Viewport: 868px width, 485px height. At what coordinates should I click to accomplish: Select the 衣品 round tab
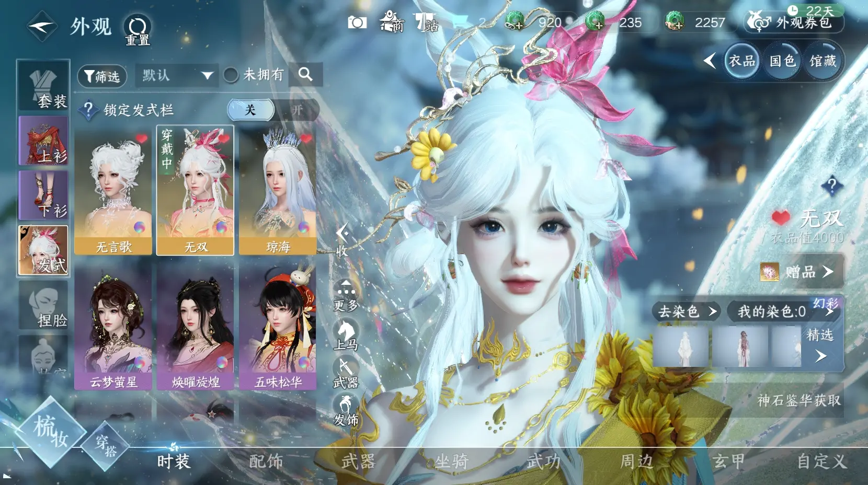pos(742,61)
